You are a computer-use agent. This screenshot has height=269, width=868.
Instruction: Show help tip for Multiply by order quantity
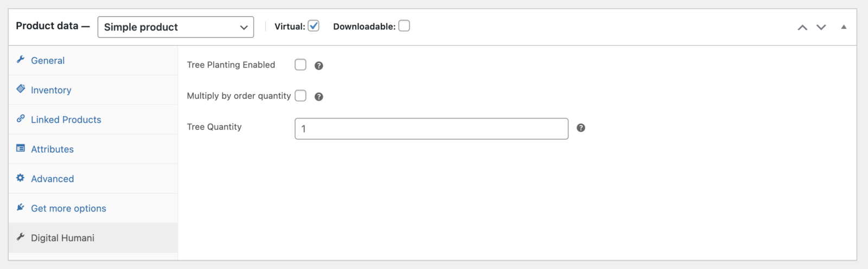point(319,97)
